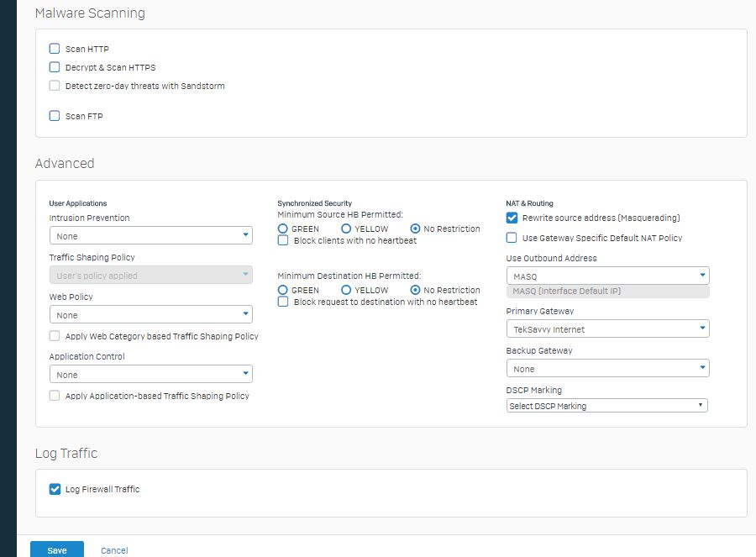756x557 pixels.
Task: Click the Malware Scanning heading
Action: [90, 13]
